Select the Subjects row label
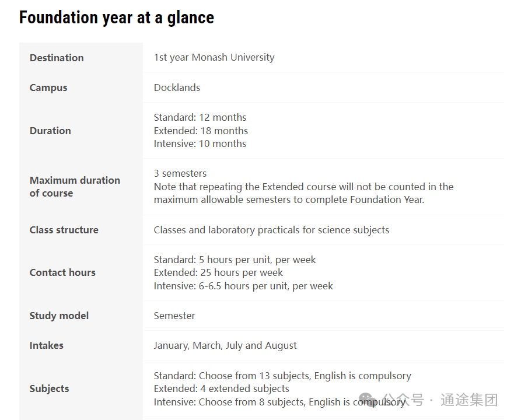 pyautogui.click(x=49, y=388)
